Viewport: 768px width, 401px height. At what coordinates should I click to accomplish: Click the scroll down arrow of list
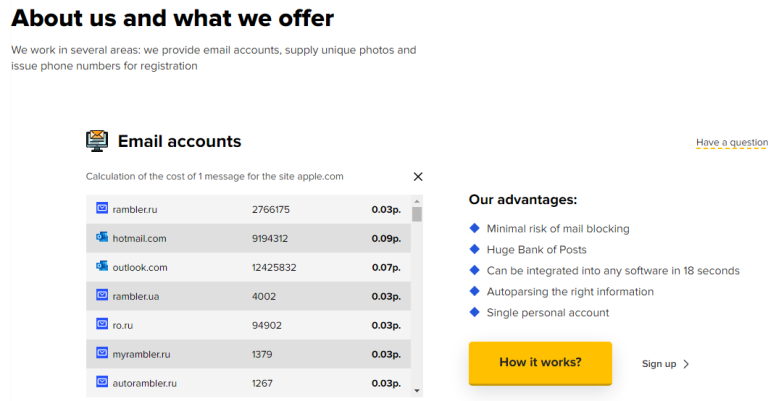click(417, 390)
